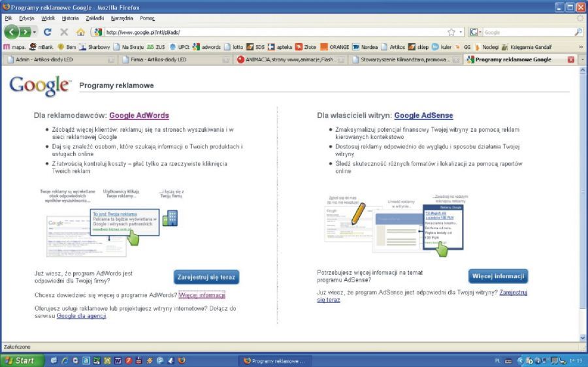Bookmark this page with the star icon
The image size is (588, 367).
pos(451,32)
